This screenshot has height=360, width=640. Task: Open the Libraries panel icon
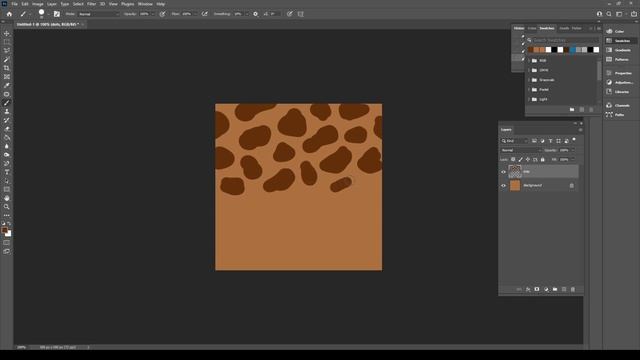point(609,92)
